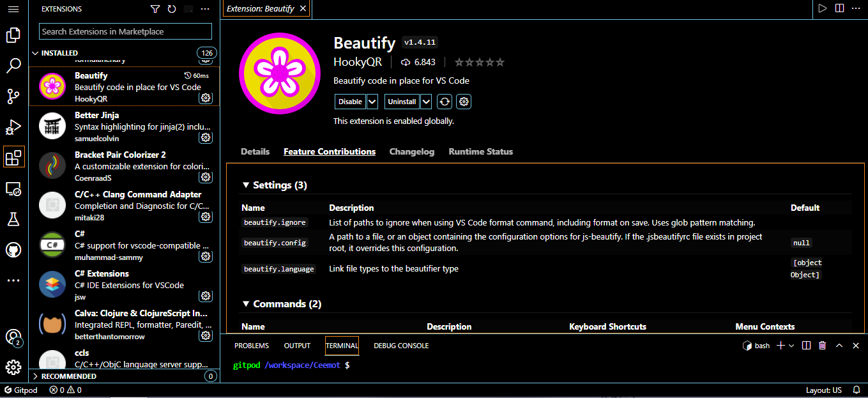Switch to the Output panel tab

pos(297,346)
